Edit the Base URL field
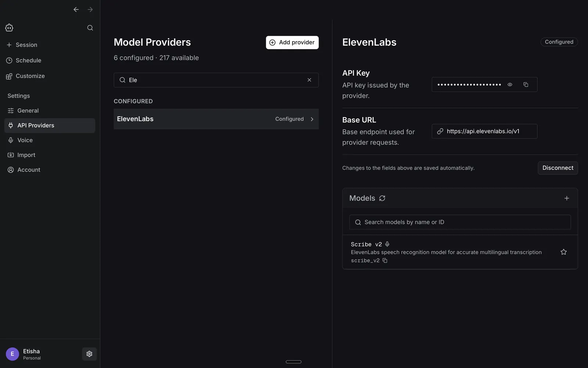 (x=484, y=131)
